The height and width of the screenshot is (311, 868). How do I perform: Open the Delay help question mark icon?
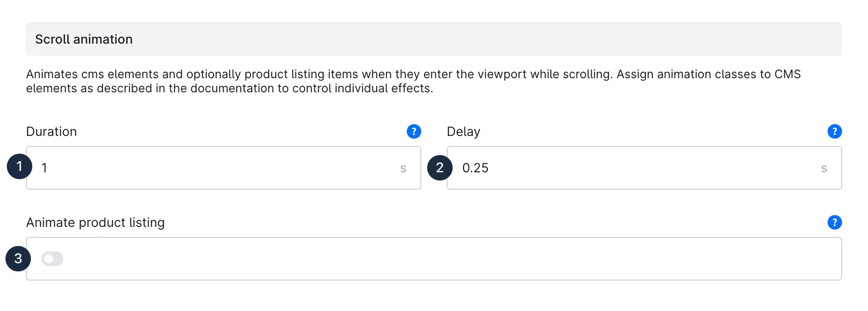click(x=834, y=131)
